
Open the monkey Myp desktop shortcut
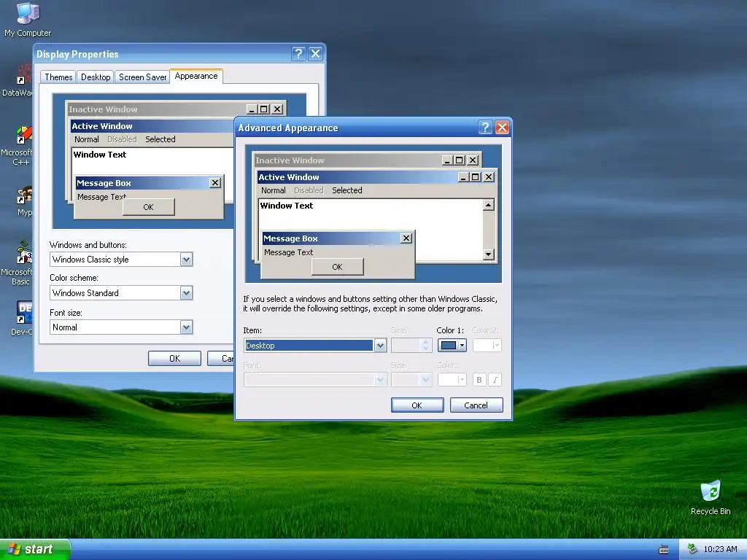tap(23, 201)
